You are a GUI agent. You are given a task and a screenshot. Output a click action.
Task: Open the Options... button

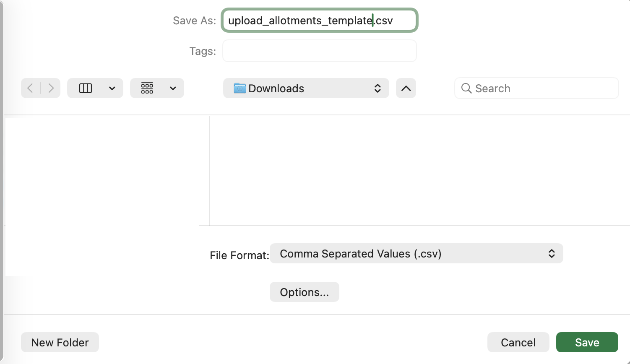[x=304, y=292]
